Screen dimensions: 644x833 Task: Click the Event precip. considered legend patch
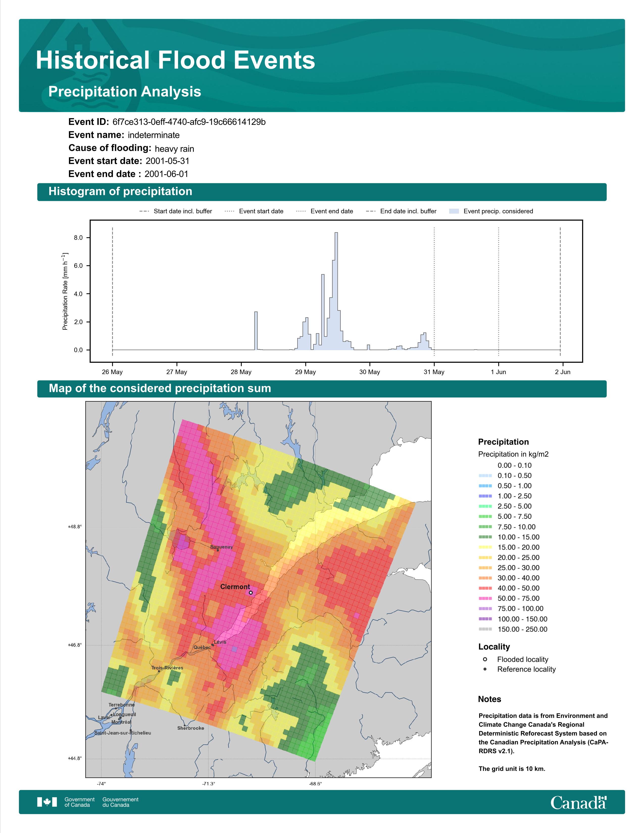[454, 211]
